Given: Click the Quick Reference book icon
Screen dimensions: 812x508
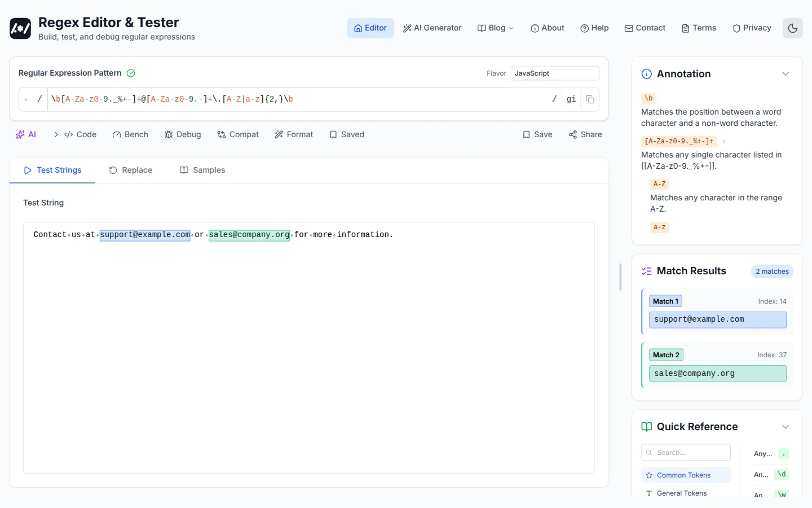Looking at the screenshot, I should click(x=647, y=427).
